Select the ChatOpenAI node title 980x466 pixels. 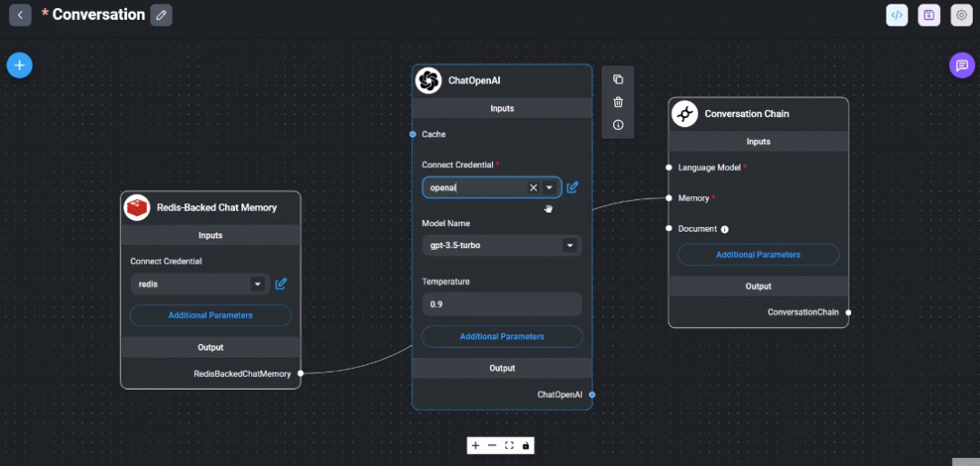474,81
